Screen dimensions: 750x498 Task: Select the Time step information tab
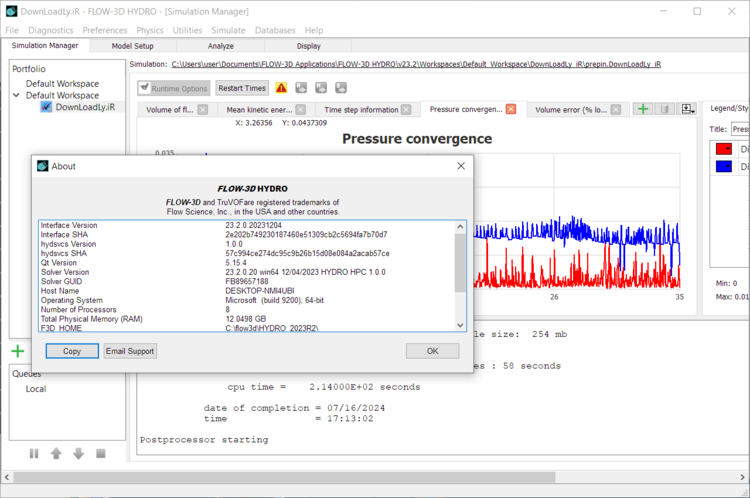[x=361, y=110]
